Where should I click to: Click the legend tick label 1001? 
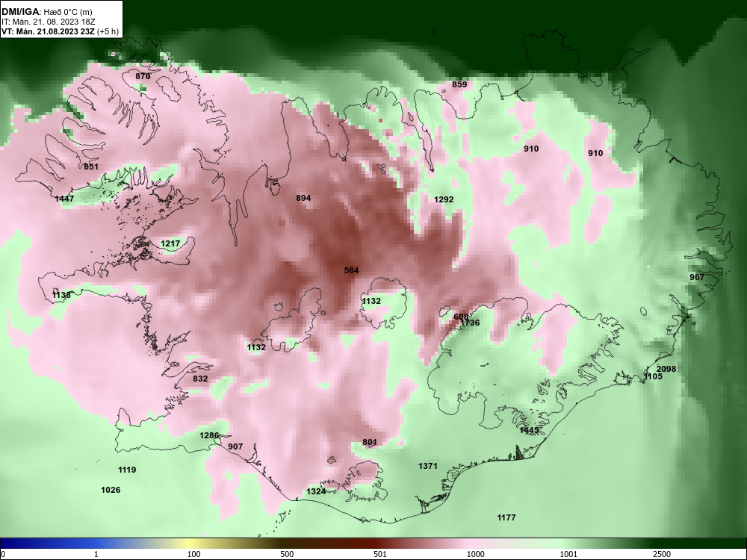(568, 554)
